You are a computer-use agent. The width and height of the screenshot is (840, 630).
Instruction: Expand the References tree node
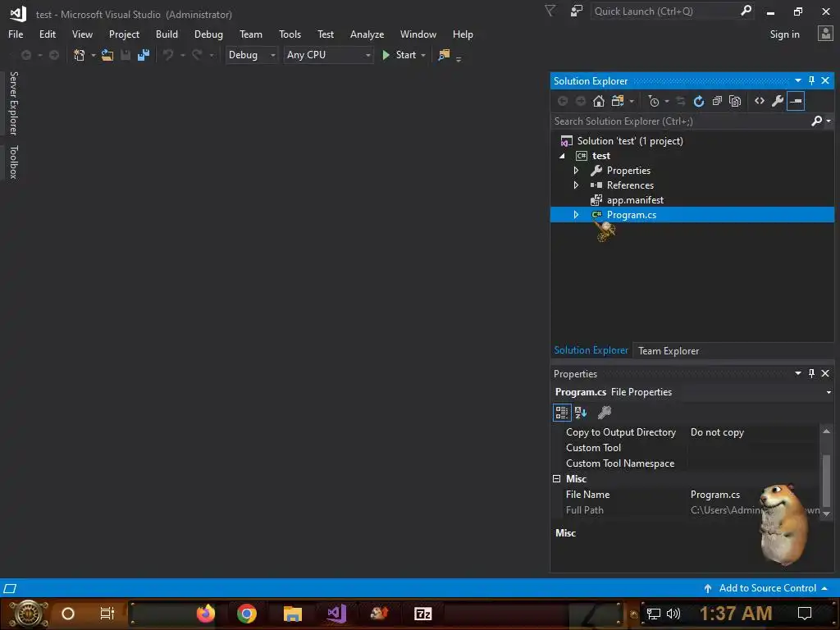[x=576, y=185]
